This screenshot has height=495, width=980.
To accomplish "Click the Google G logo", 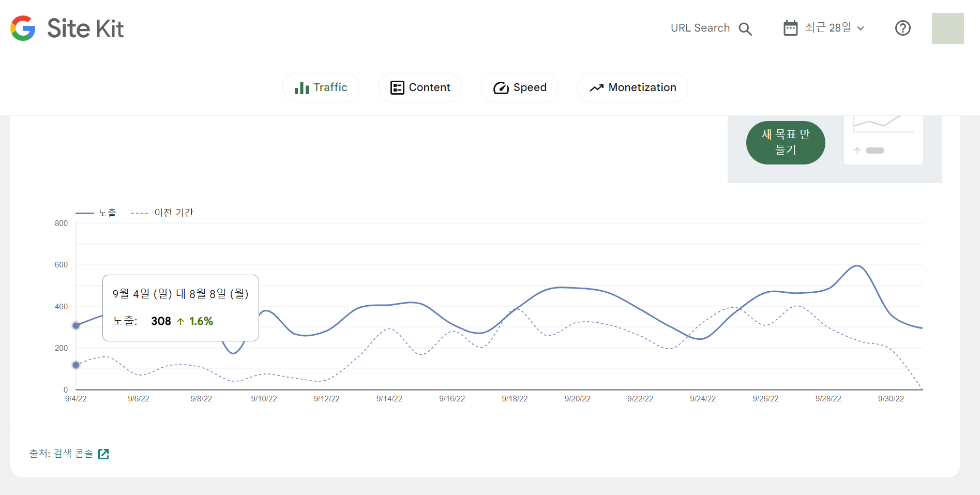I will tap(23, 28).
